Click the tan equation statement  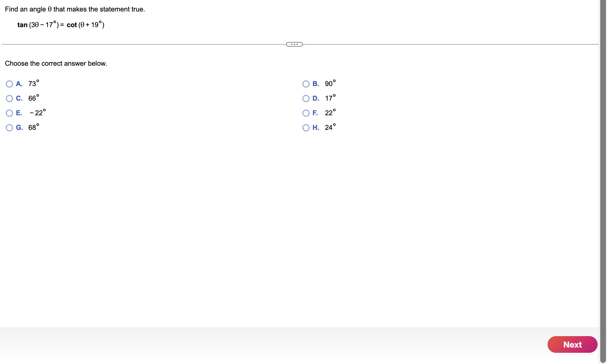(x=60, y=25)
